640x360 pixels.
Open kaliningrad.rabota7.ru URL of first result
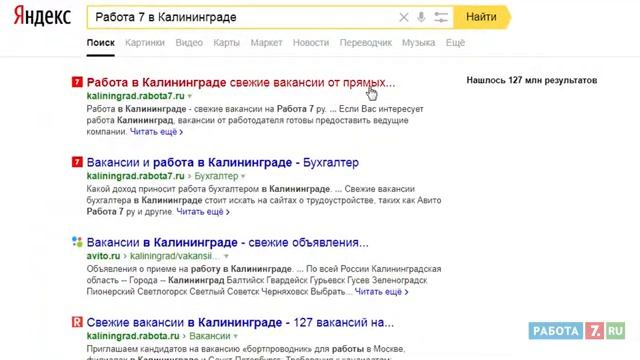pyautogui.click(x=136, y=96)
